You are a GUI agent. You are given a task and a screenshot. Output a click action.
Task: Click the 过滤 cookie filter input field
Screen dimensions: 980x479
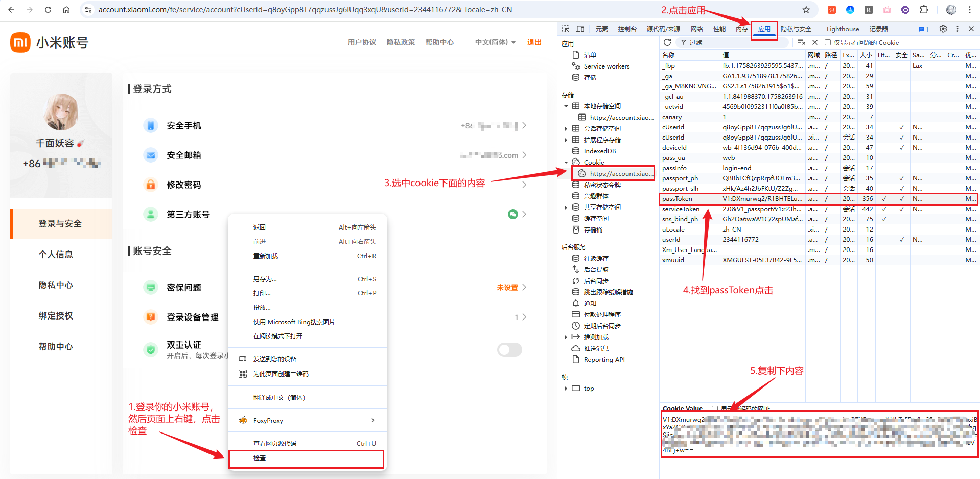point(736,43)
